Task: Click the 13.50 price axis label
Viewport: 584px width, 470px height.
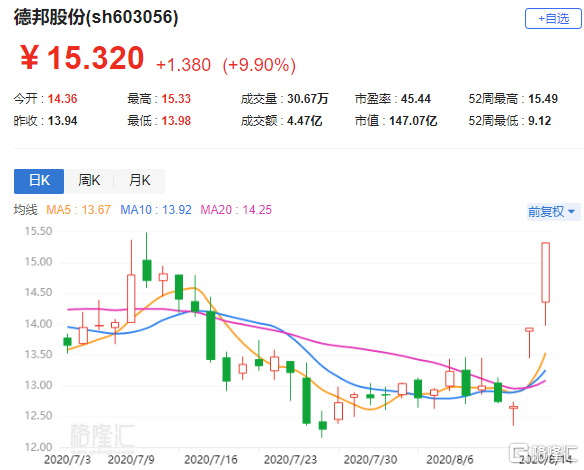Action: tap(38, 354)
